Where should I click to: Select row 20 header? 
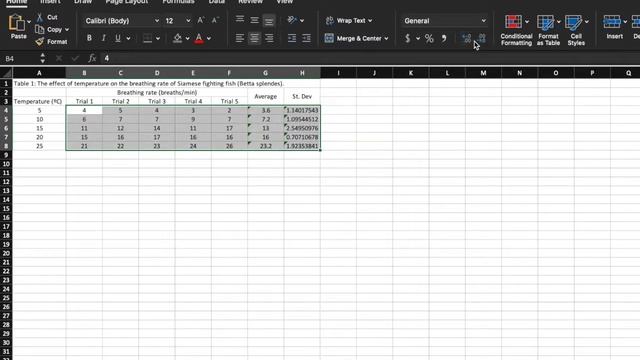6,253
